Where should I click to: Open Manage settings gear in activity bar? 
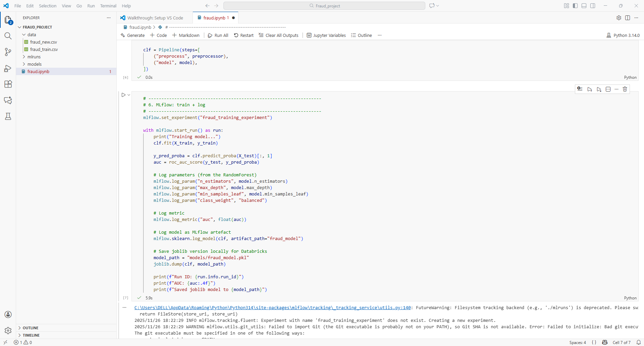pos(8,330)
